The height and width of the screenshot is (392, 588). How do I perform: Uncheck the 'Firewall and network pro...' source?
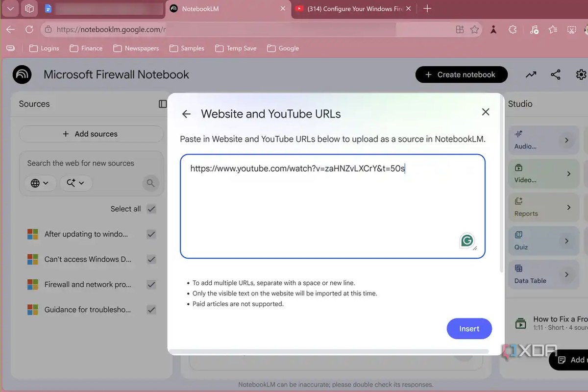click(x=151, y=285)
